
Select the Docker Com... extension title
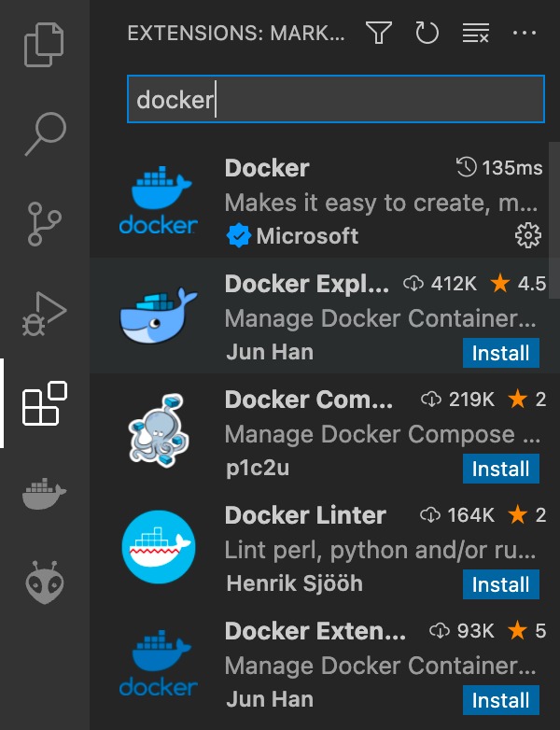(309, 400)
